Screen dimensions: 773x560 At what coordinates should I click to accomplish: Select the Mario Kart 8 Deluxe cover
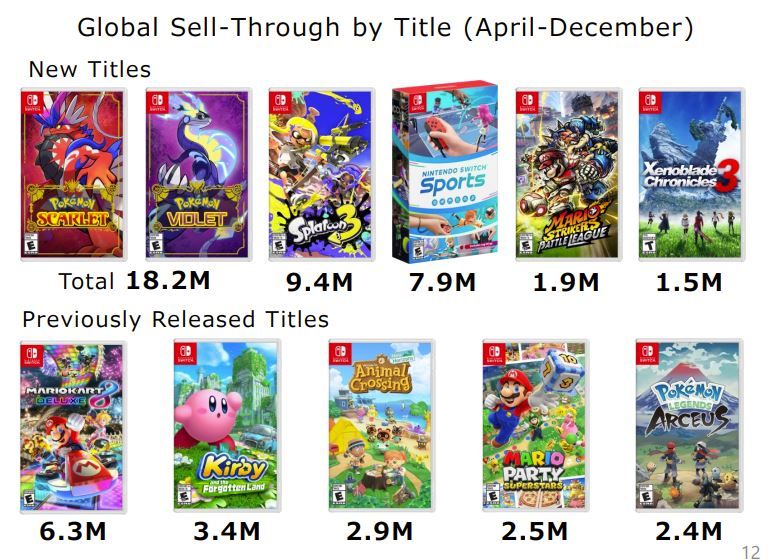point(73,427)
